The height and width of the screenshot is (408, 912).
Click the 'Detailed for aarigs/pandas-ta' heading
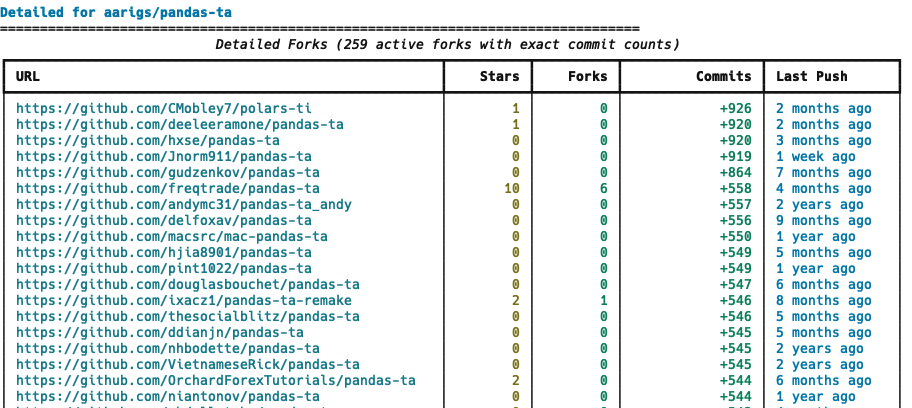click(116, 12)
